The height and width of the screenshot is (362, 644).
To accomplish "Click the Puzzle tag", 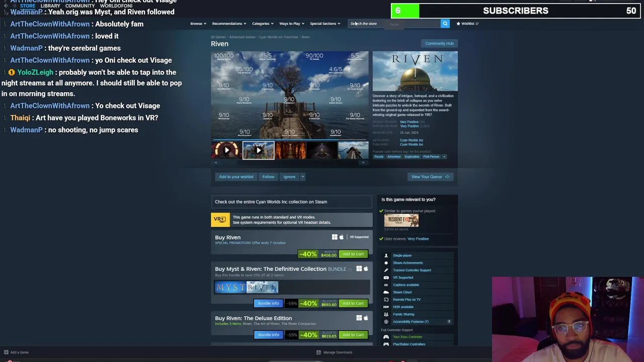I will [379, 156].
